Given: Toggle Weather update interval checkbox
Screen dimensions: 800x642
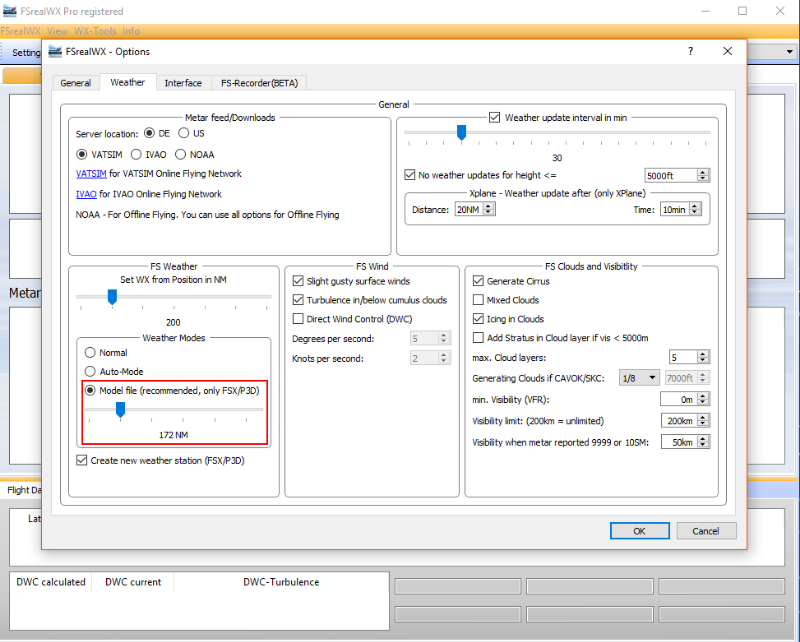Looking at the screenshot, I should click(494, 117).
